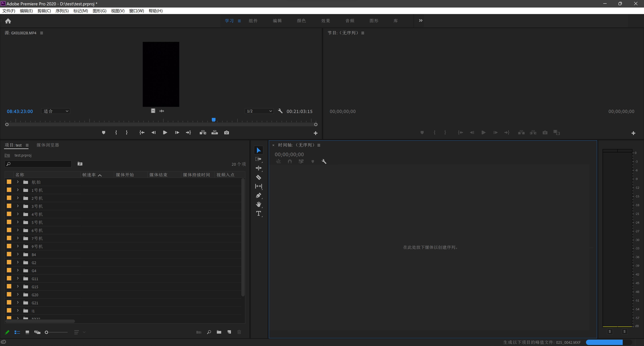644x346 pixels.
Task: Add marker in Source monitor
Action: coord(103,133)
